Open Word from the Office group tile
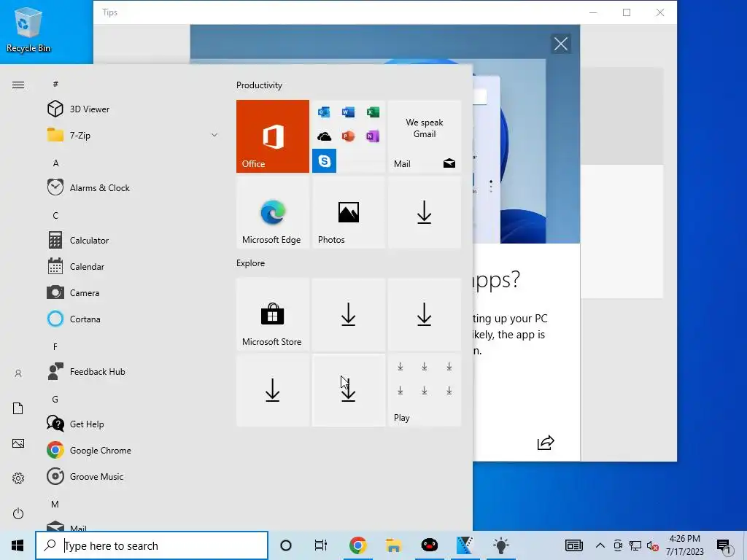747x560 pixels. [348, 112]
